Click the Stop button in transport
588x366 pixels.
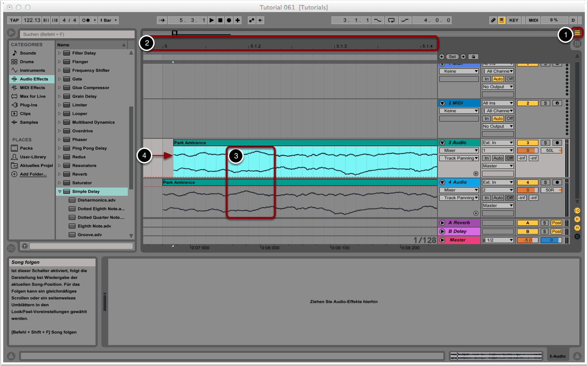point(220,20)
